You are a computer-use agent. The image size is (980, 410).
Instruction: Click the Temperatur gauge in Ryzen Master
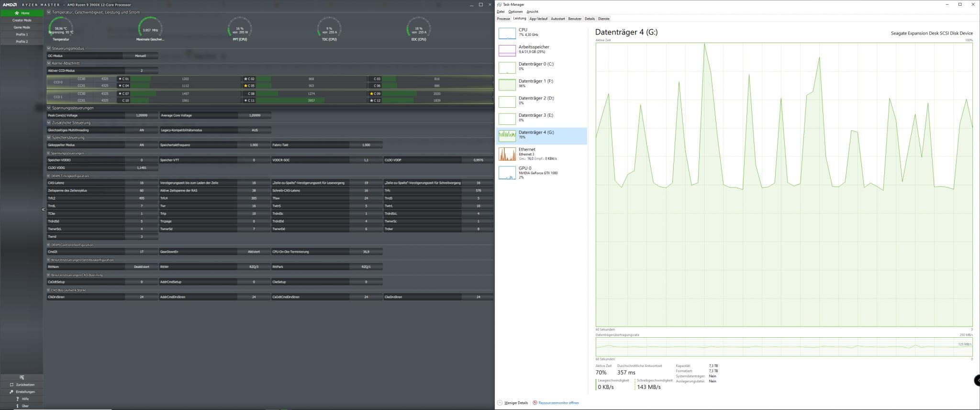(61, 28)
